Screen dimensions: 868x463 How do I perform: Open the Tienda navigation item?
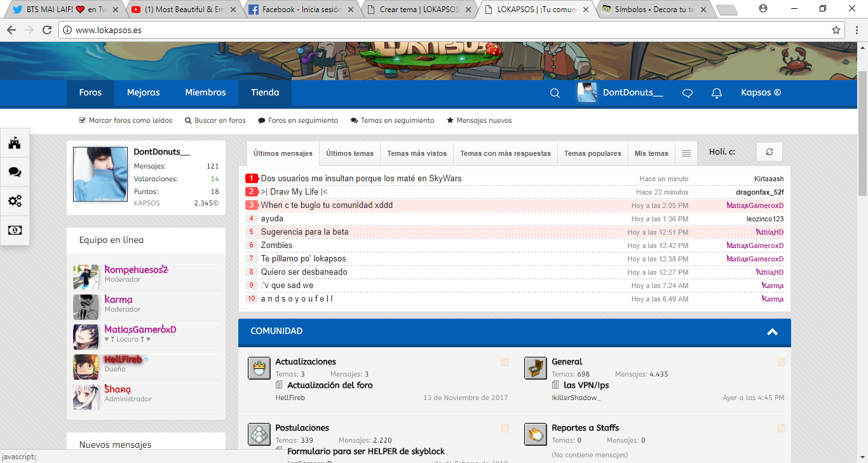[x=265, y=93]
